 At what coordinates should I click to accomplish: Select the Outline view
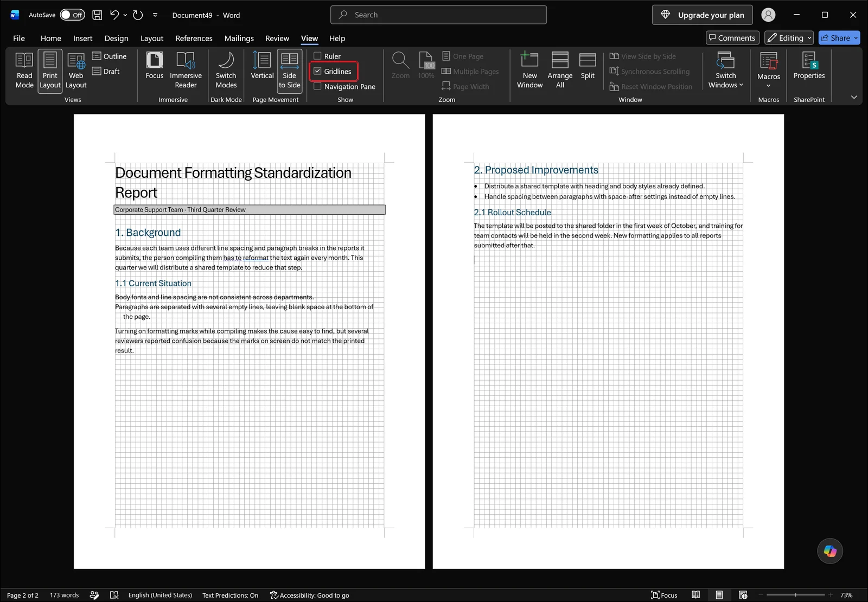[109, 56]
